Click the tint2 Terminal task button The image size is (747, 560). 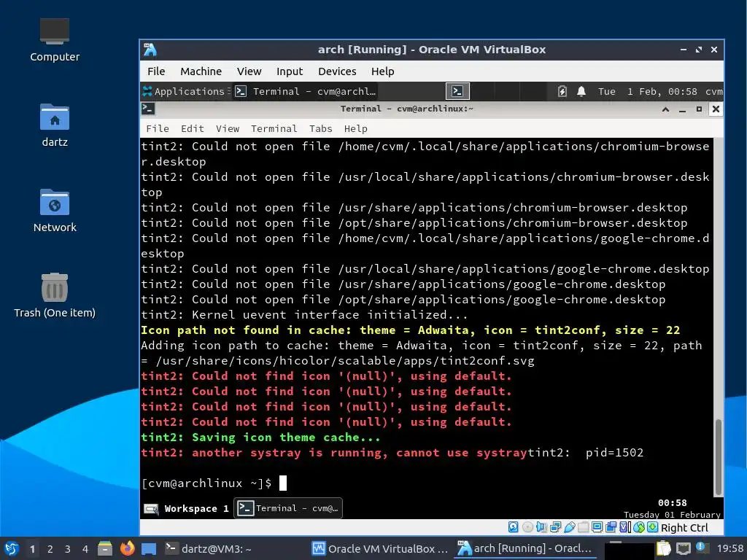tap(287, 508)
